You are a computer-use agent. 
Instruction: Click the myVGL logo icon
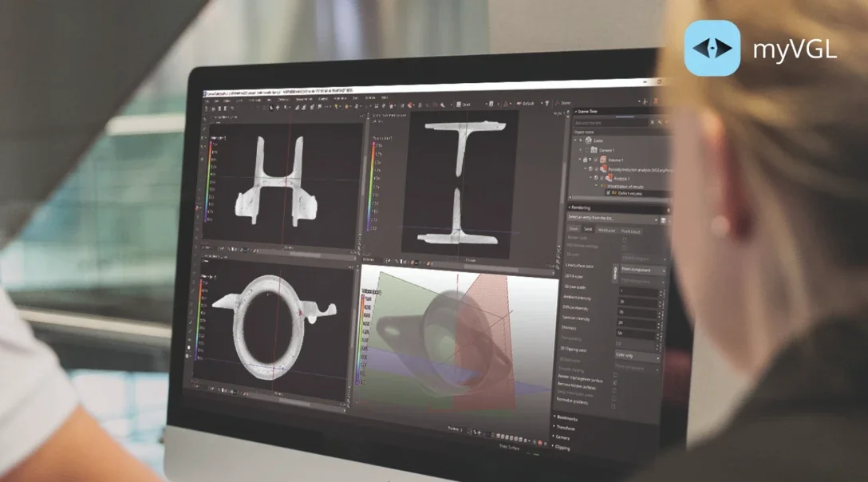click(x=712, y=48)
